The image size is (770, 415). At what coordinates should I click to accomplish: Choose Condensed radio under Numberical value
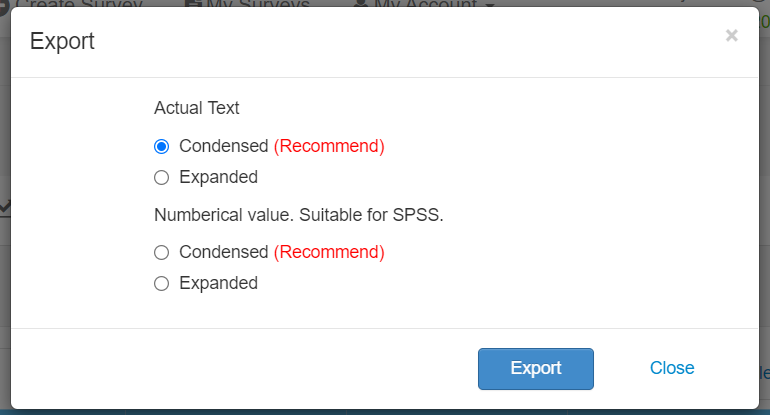pyautogui.click(x=162, y=252)
